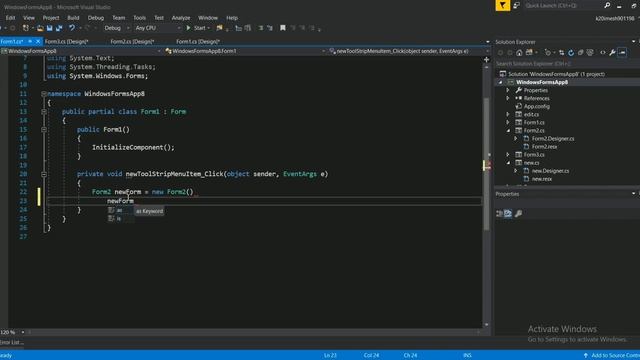Switch to the Form3.cs [Design] tab

coord(66,42)
